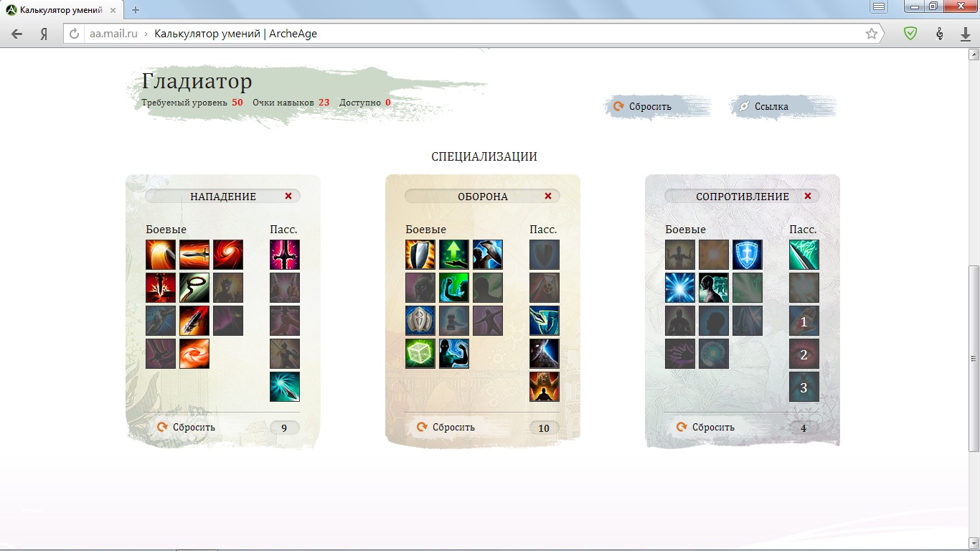Select the locked eye passive numbered 2

click(804, 354)
